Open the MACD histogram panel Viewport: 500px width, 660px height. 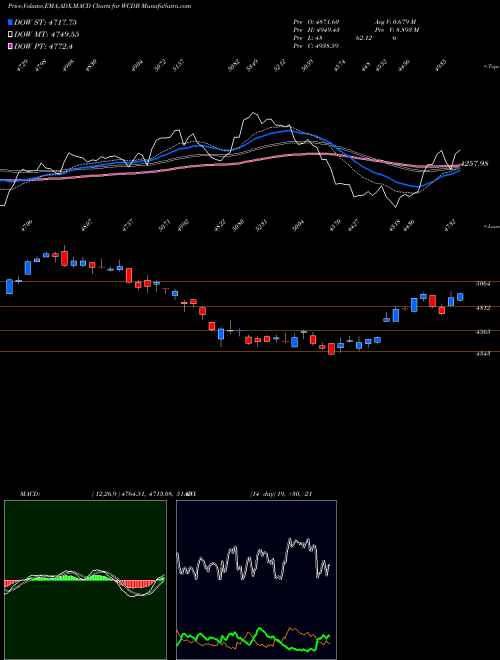(x=85, y=580)
